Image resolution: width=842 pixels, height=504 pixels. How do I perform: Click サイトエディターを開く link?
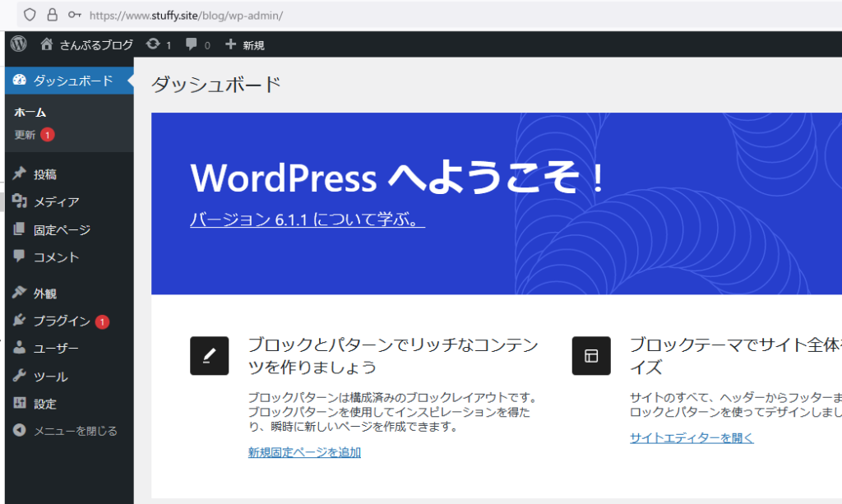click(x=692, y=438)
